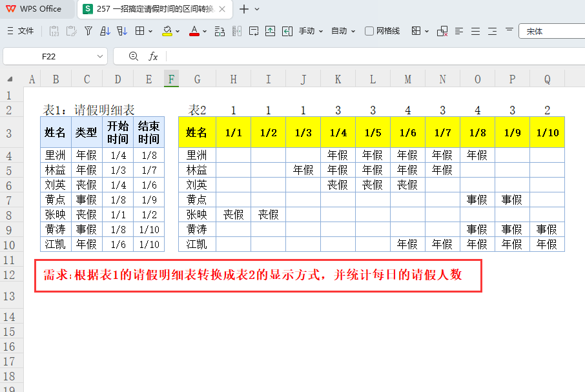This screenshot has width=585, height=392.
Task: Open the 文件 menu
Action: (21, 31)
